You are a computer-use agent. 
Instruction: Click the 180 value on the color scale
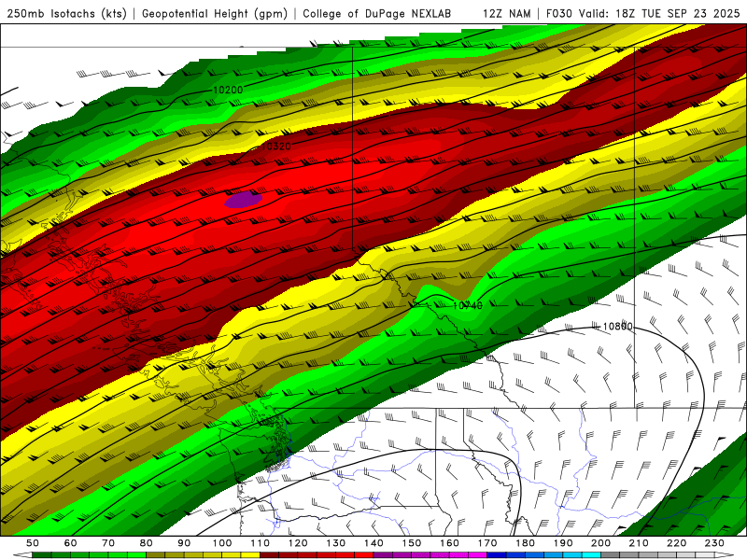(x=525, y=543)
